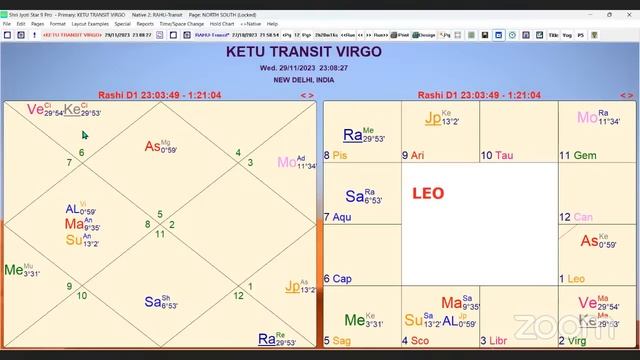
Task: Click the As 0°59' ascendant in north chart
Action: (160, 146)
